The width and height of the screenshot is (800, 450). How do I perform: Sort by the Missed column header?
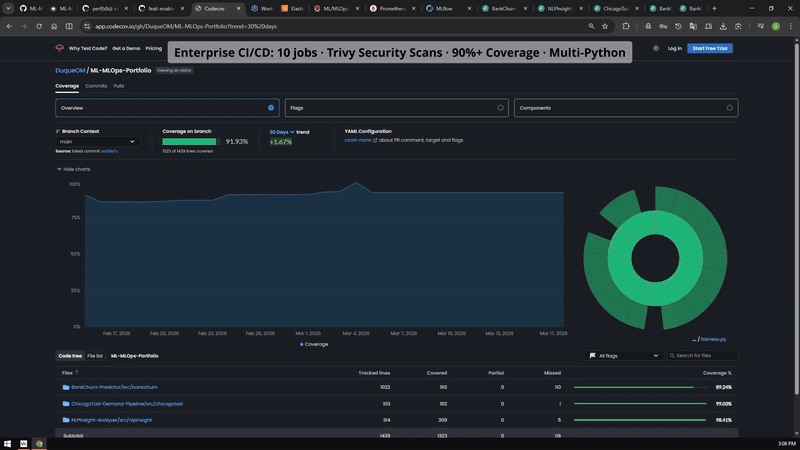pyautogui.click(x=552, y=373)
